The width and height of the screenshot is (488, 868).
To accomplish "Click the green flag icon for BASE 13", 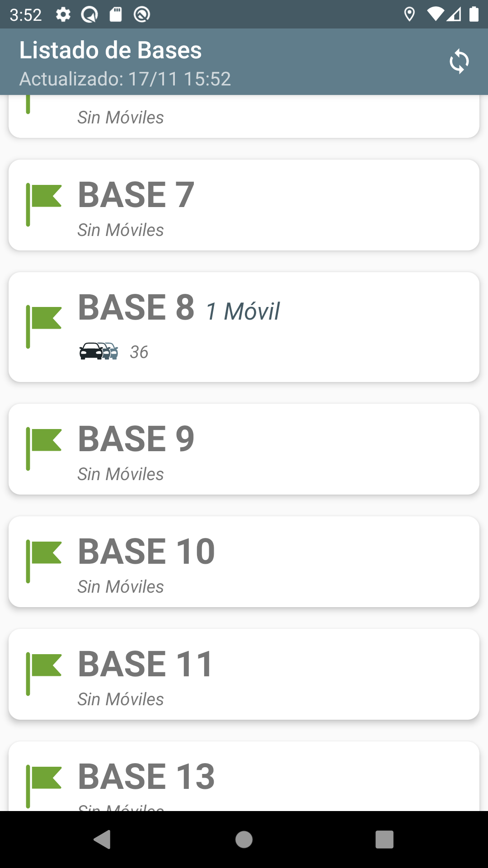I will pyautogui.click(x=44, y=787).
